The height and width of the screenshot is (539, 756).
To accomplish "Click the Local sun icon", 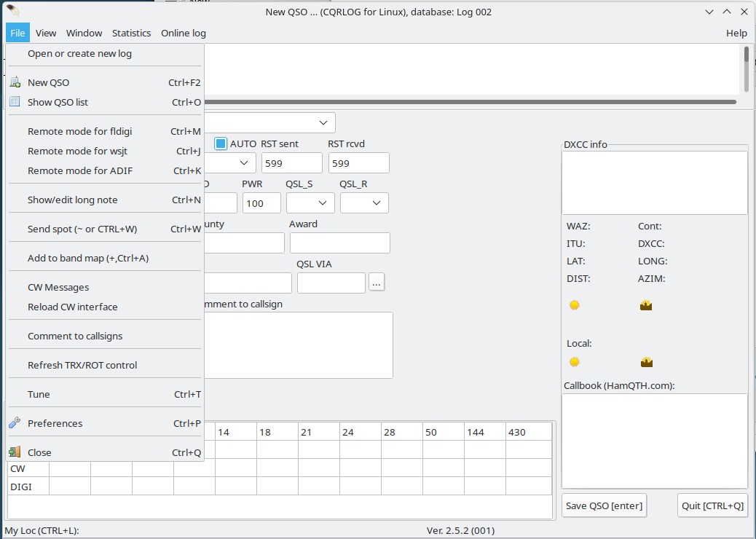I will [574, 362].
